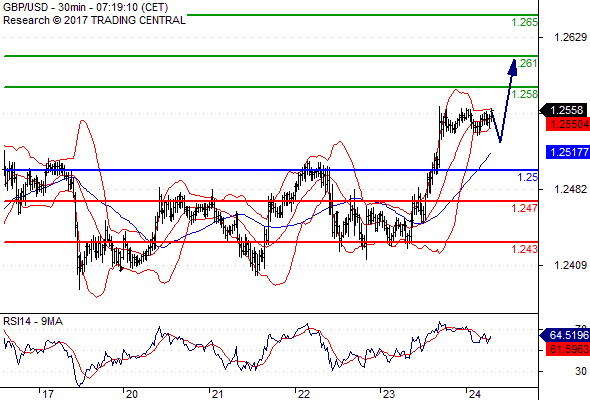Click the blue 1.25 pivot level label
The width and height of the screenshot is (590, 400).
pyautogui.click(x=528, y=177)
